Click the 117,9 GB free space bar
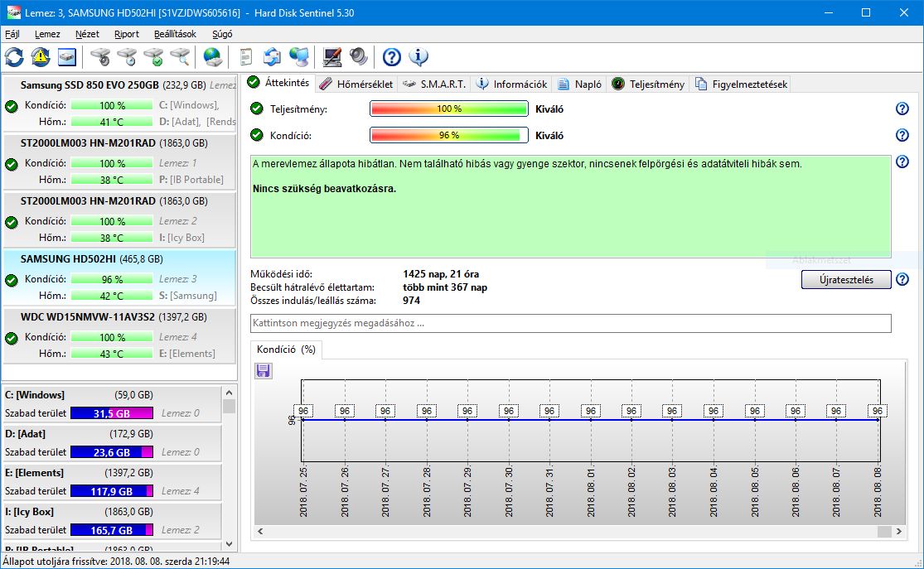Screen dimensions: 924x569 111,490
